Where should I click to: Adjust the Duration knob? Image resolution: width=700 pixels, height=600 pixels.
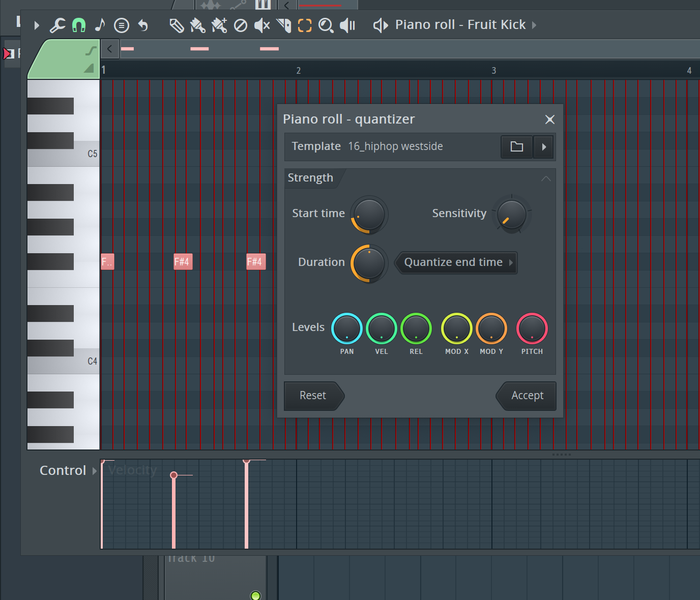point(369,263)
